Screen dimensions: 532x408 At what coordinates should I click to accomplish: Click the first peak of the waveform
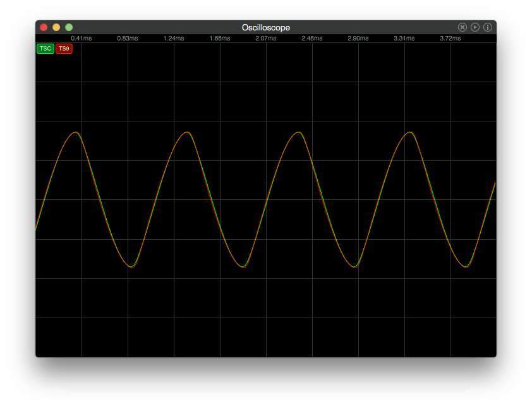[76, 132]
